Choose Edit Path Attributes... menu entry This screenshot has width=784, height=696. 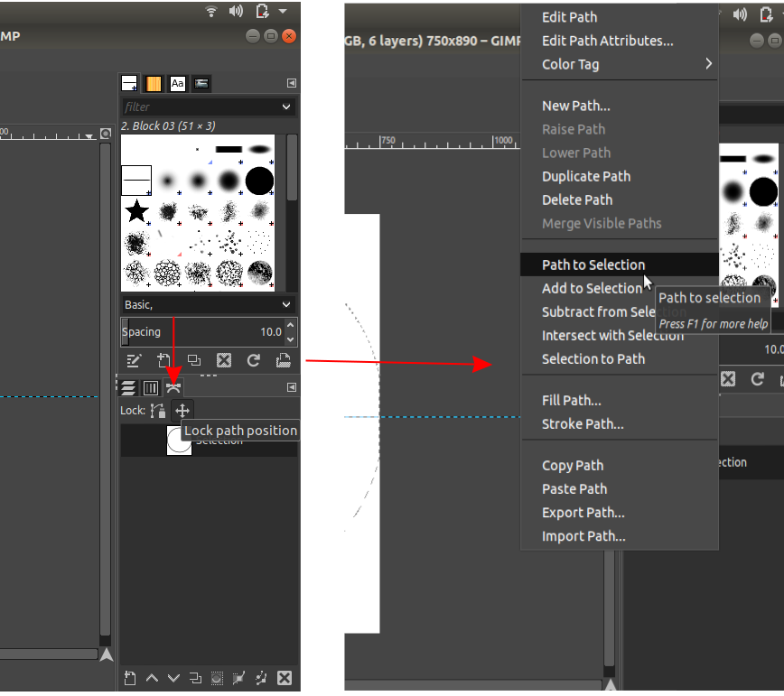click(x=608, y=41)
